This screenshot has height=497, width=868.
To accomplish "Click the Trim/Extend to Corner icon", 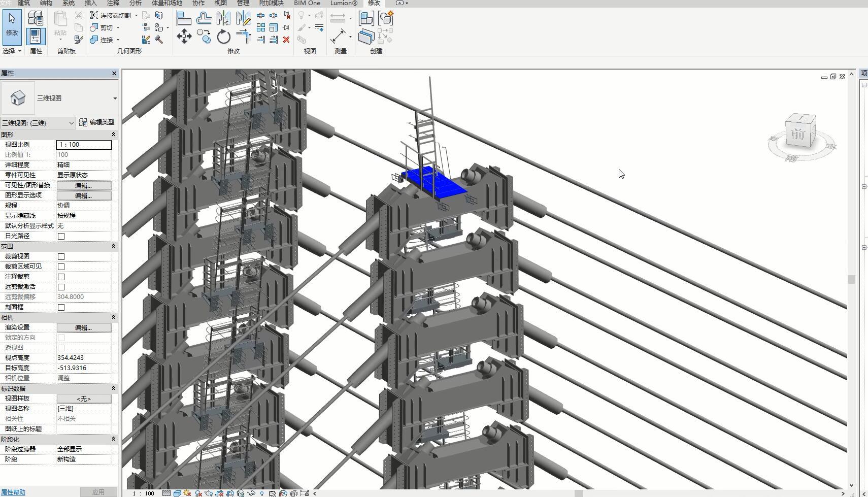I will pyautogui.click(x=244, y=36).
